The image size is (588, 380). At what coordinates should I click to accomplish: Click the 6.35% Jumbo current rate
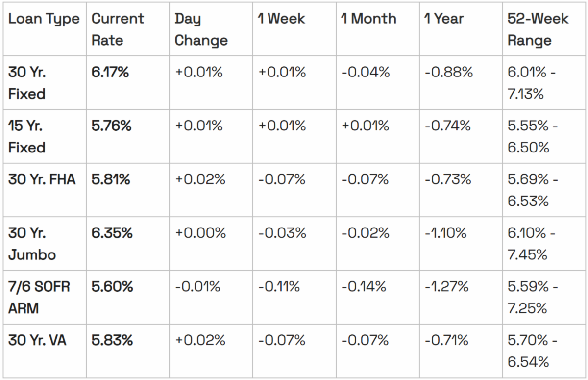[x=112, y=233]
